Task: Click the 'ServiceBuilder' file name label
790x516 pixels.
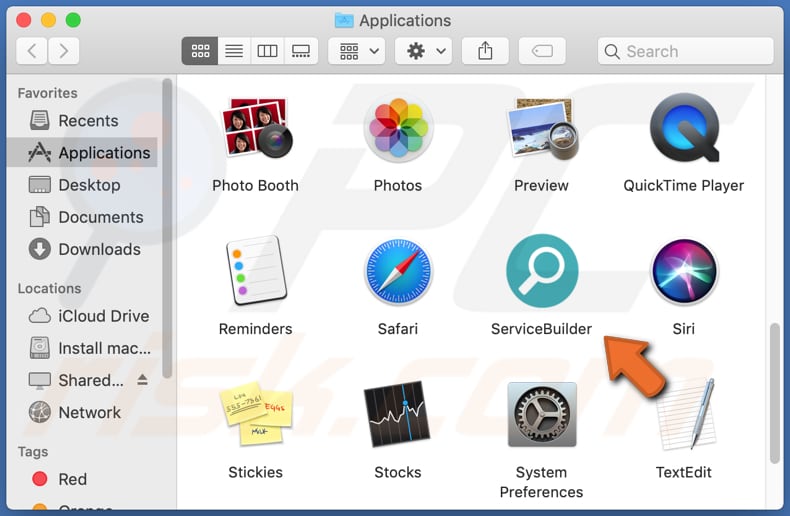Action: pos(542,329)
